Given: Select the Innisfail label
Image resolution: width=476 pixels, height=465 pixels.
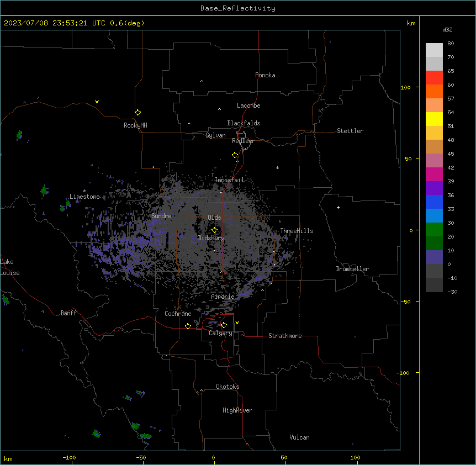Looking at the screenshot, I should [230, 180].
